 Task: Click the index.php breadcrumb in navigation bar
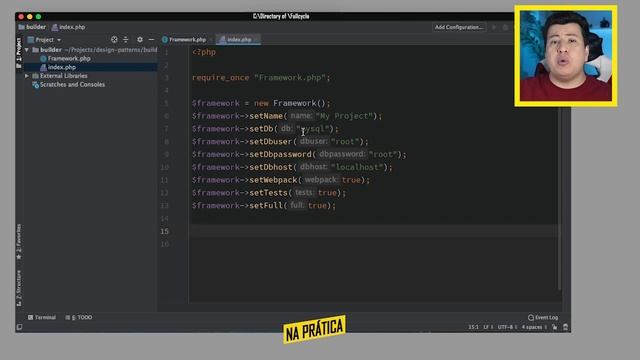pos(69,27)
